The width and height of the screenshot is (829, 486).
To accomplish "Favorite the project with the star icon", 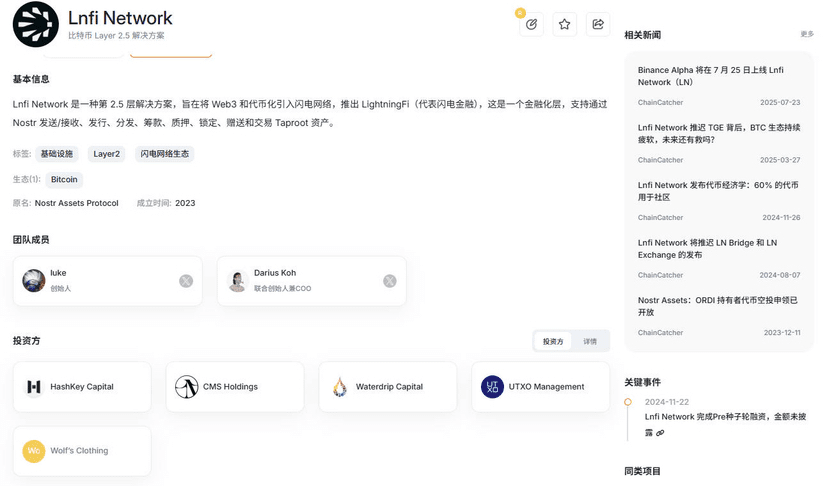I will [565, 24].
